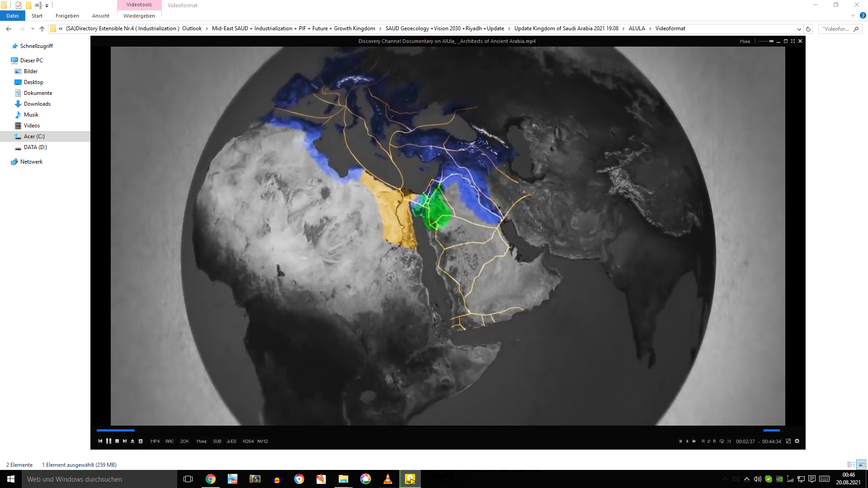The height and width of the screenshot is (488, 868).
Task: Go forward in Explorer history
Action: [x=22, y=28]
